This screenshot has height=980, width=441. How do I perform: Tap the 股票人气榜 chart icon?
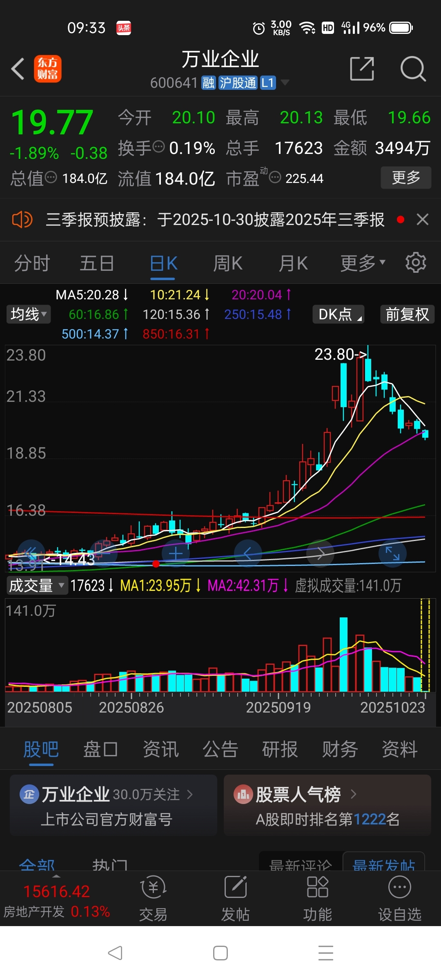point(243,794)
